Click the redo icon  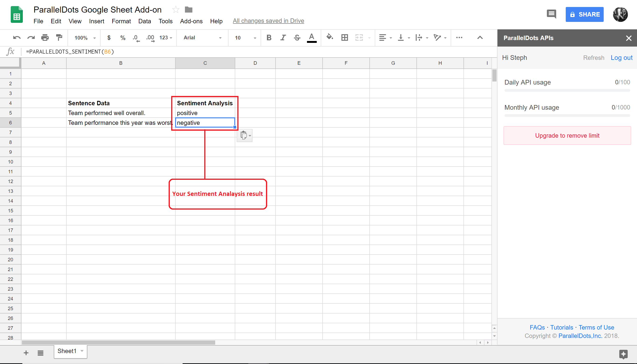pyautogui.click(x=31, y=38)
